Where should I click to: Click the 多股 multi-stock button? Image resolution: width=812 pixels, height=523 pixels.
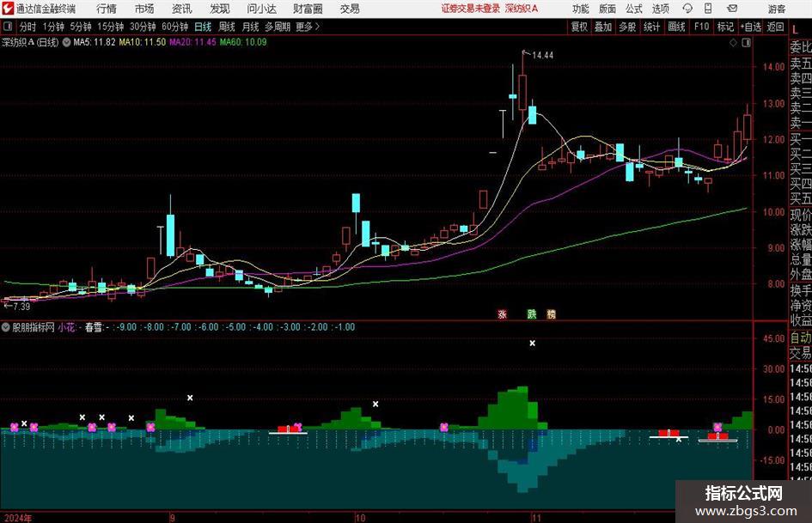[627, 27]
